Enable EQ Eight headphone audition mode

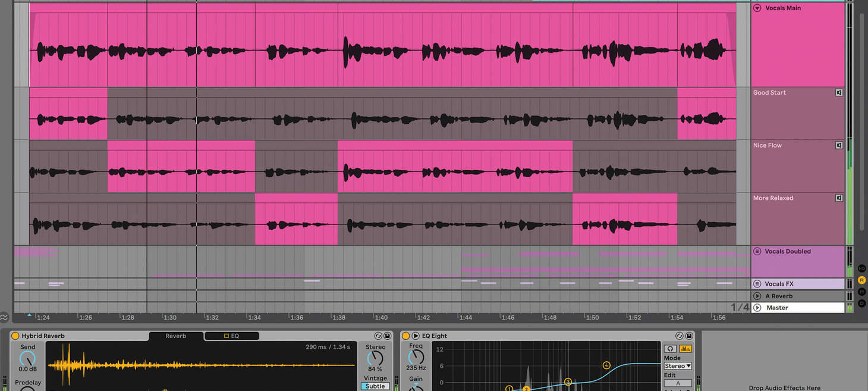[x=670, y=349]
